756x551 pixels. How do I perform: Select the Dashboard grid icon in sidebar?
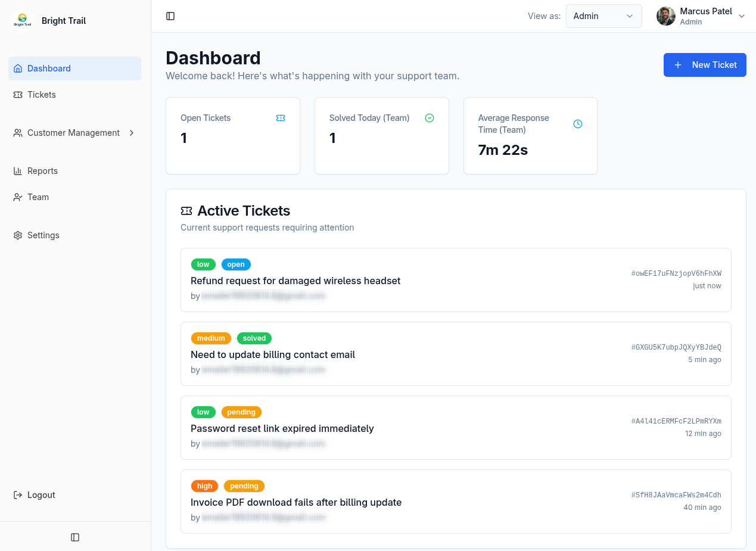[x=17, y=68]
